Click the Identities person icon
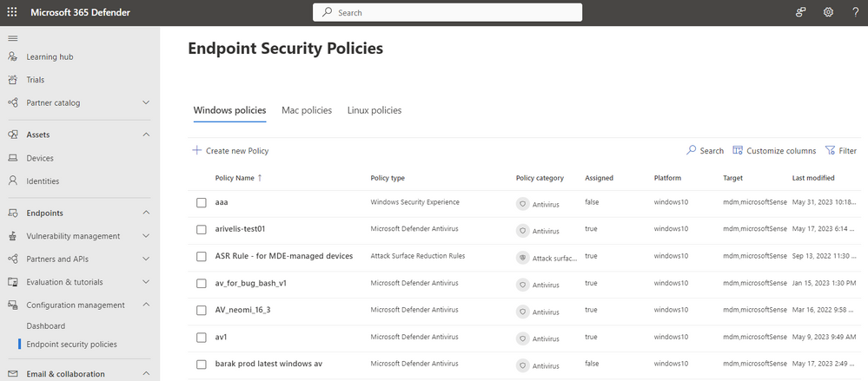Screen dimensions: 868x381 pyautogui.click(x=13, y=181)
